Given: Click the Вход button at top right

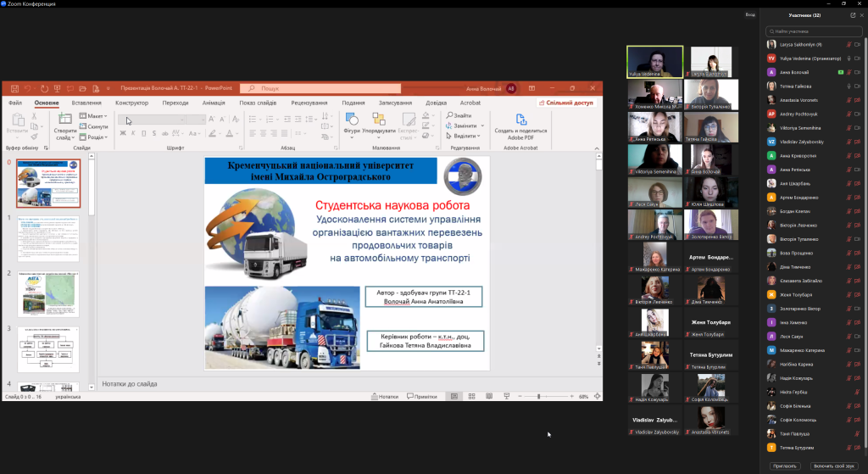Looking at the screenshot, I should point(750,15).
